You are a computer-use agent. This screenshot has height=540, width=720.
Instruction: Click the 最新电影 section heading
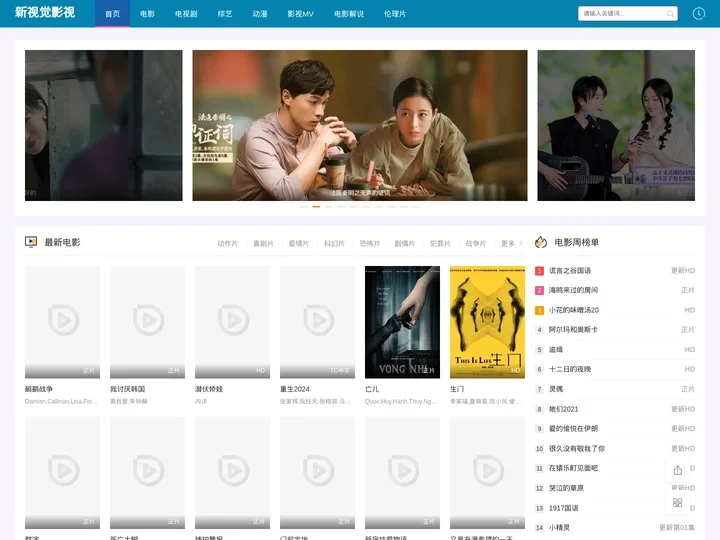click(62, 242)
